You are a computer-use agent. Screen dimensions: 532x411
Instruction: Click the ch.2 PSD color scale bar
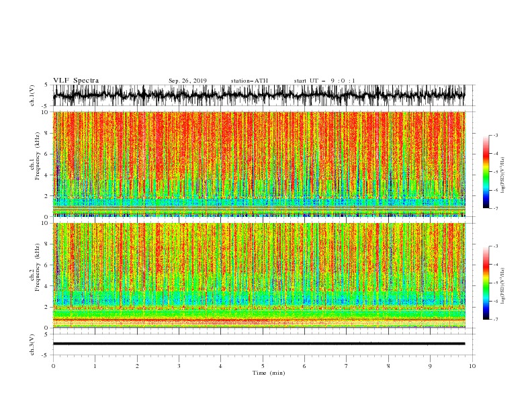pos(486,283)
